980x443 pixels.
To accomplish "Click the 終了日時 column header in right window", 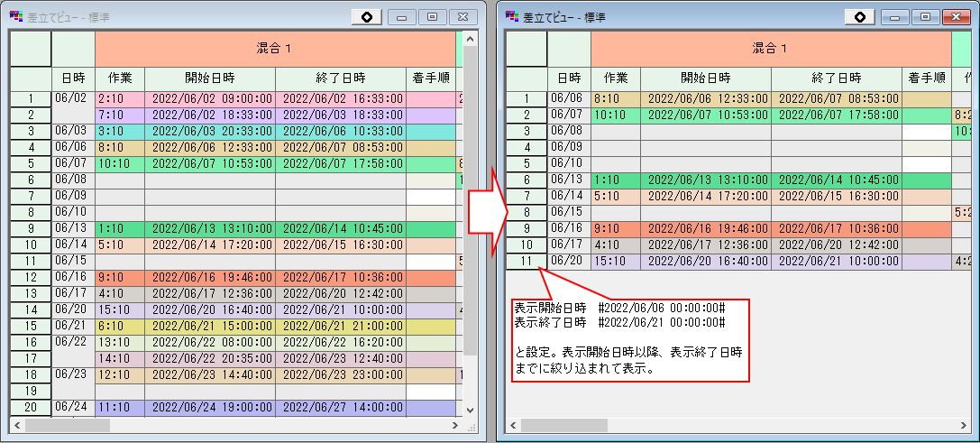I will coord(837,78).
